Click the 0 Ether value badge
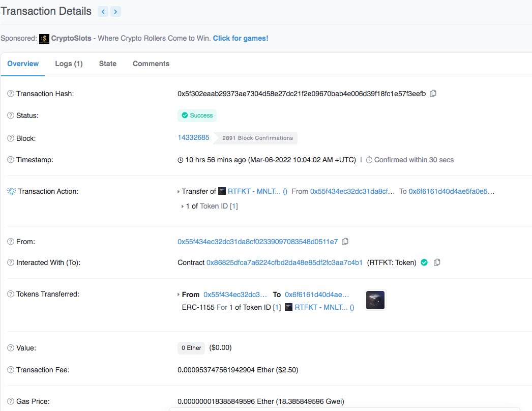The height and width of the screenshot is (411, 532). pos(191,348)
